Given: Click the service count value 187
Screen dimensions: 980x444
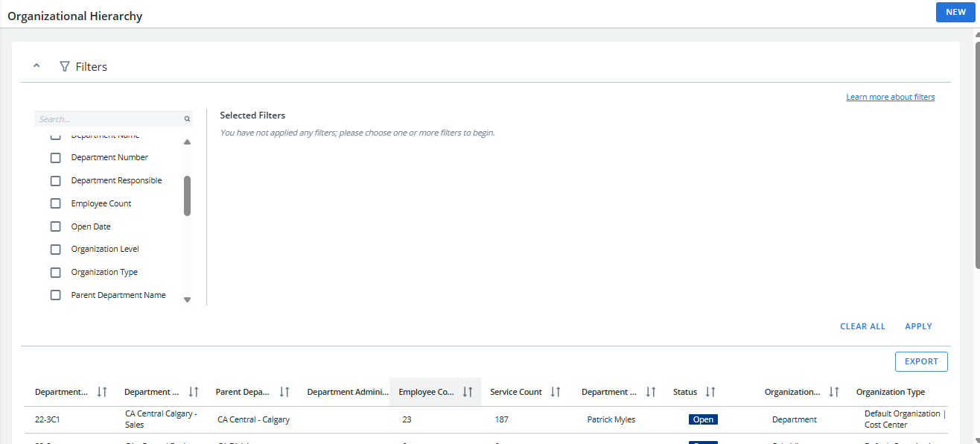Looking at the screenshot, I should [502, 419].
